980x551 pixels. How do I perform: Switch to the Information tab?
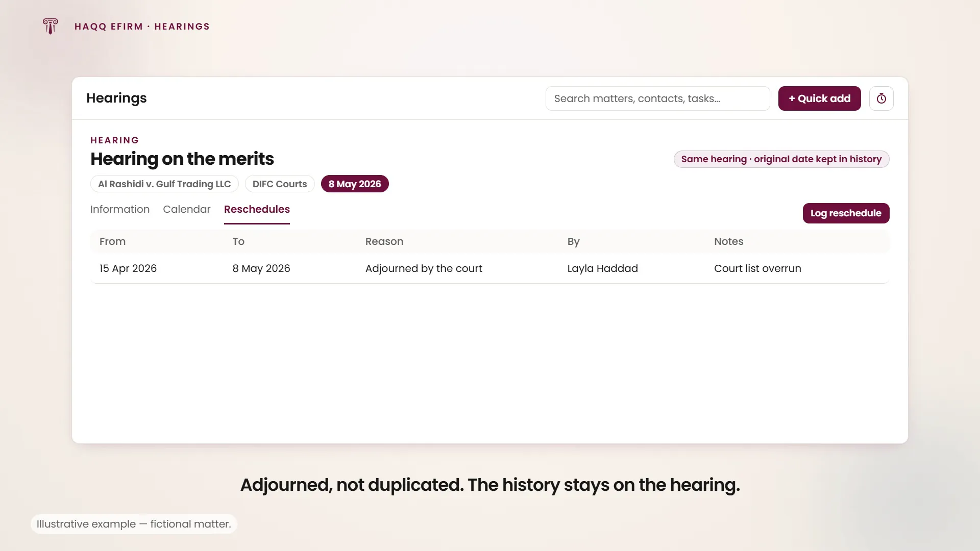[x=120, y=209]
